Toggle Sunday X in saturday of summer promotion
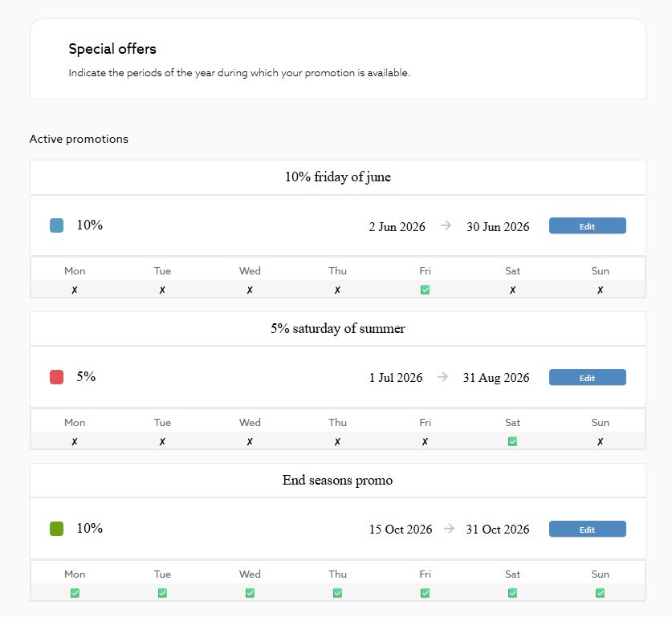This screenshot has width=672, height=617. click(600, 441)
